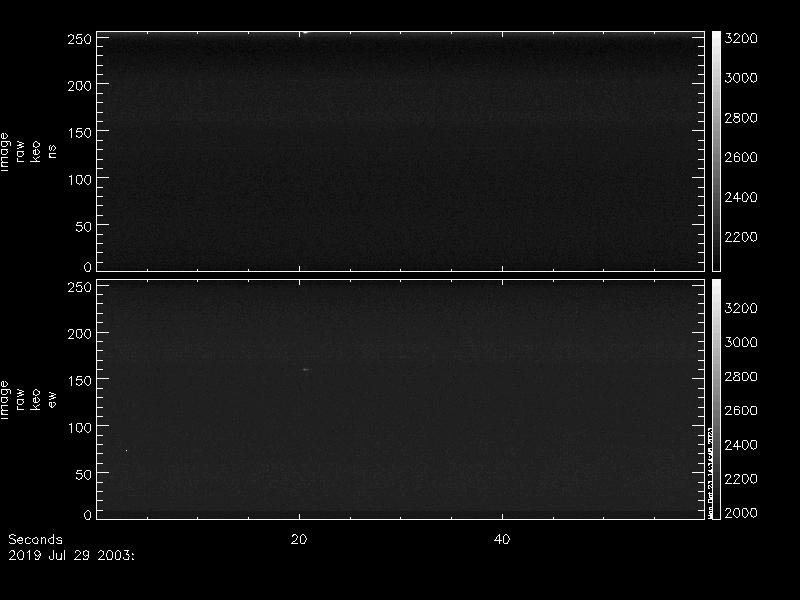Click the "2400" value on the ew colorbar
800x600 pixels.
741,445
